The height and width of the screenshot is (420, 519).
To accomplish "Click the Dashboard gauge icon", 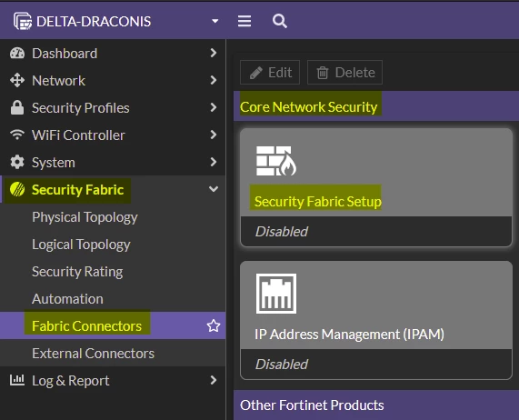I will [x=17, y=54].
